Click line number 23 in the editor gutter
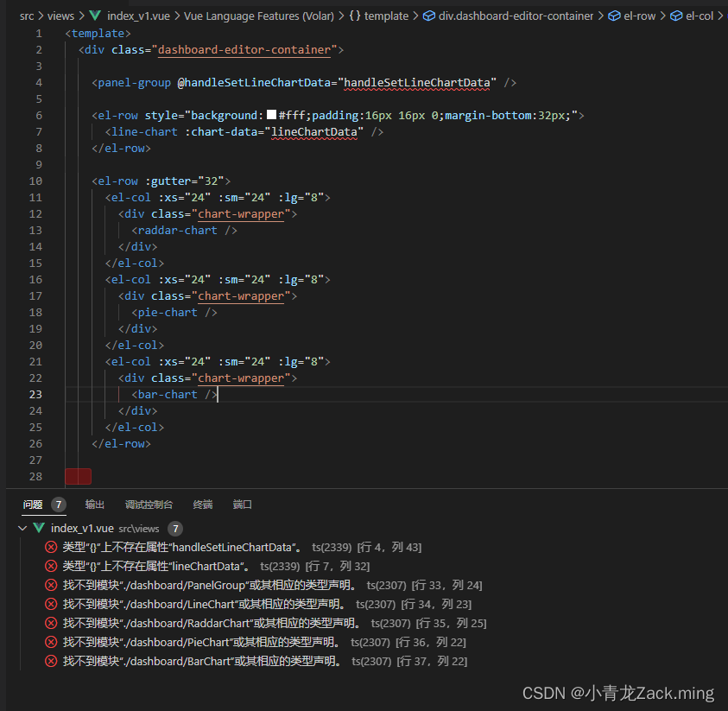The width and height of the screenshot is (728, 711). (35, 394)
